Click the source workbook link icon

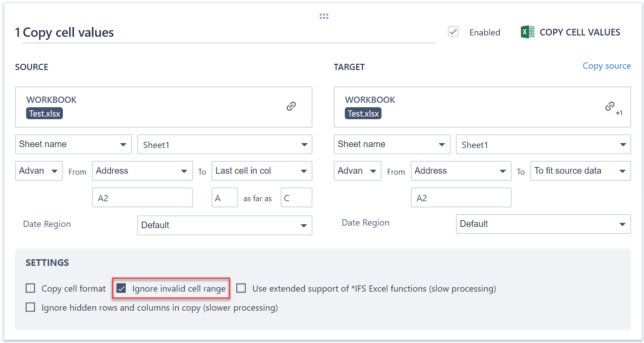point(291,106)
